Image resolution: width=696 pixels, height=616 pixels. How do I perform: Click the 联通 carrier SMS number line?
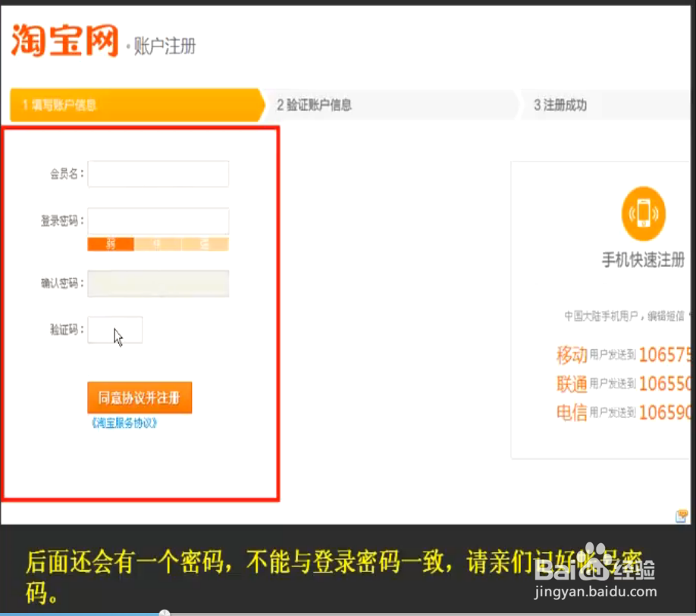click(x=624, y=384)
